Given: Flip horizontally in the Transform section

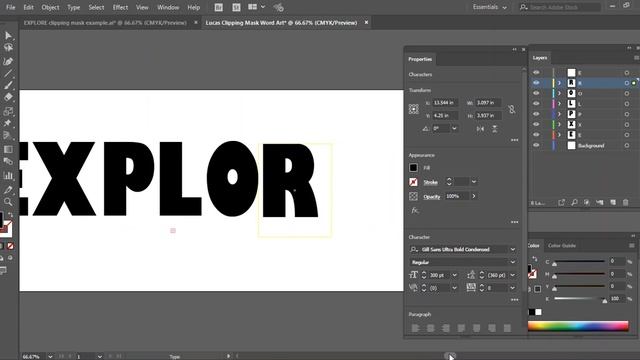Looking at the screenshot, I should click(x=480, y=129).
